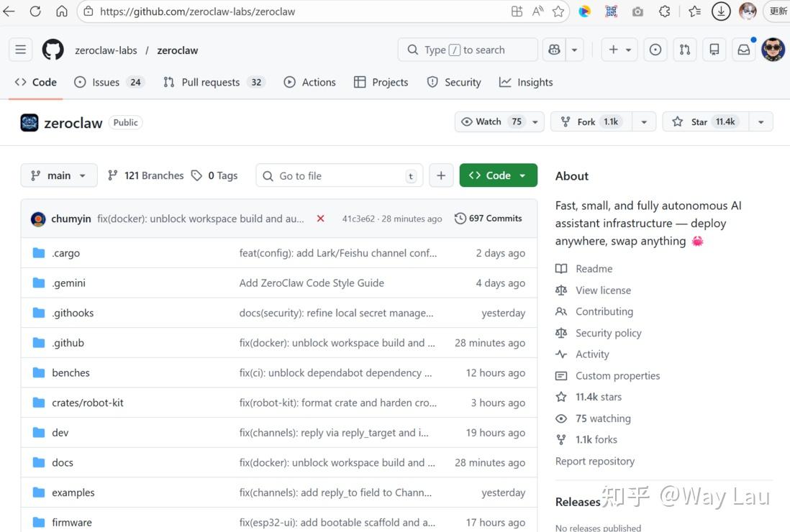
Task: Open GitHub hamburger navigation menu
Action: pos(21,50)
